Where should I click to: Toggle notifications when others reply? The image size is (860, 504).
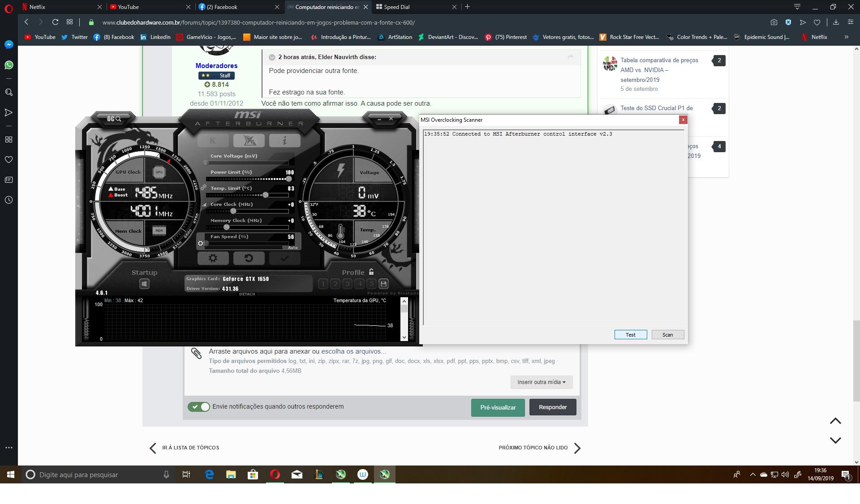click(199, 407)
